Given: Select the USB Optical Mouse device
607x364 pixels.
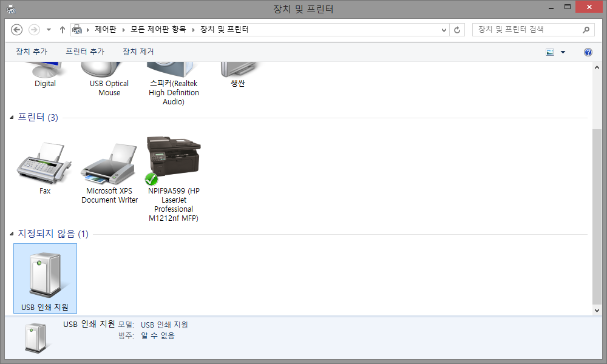Looking at the screenshot, I should point(109,79).
